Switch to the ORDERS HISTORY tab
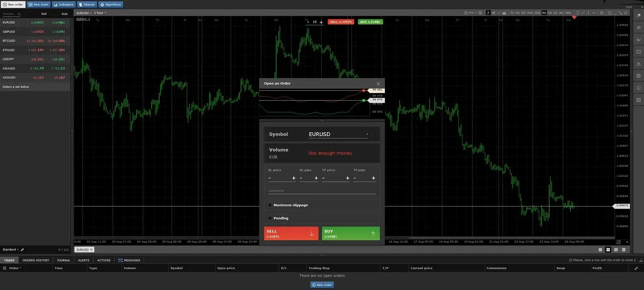 pyautogui.click(x=36, y=260)
